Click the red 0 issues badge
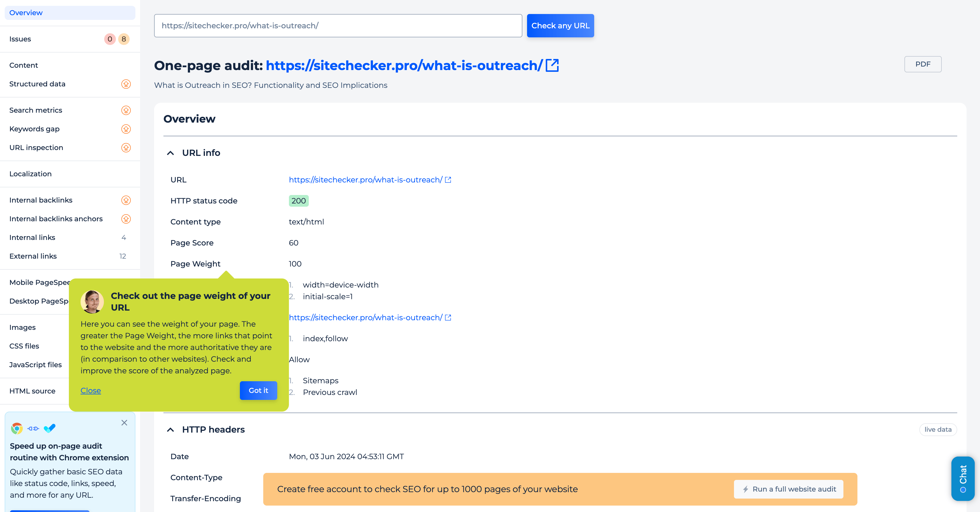The width and height of the screenshot is (980, 512). click(x=110, y=39)
